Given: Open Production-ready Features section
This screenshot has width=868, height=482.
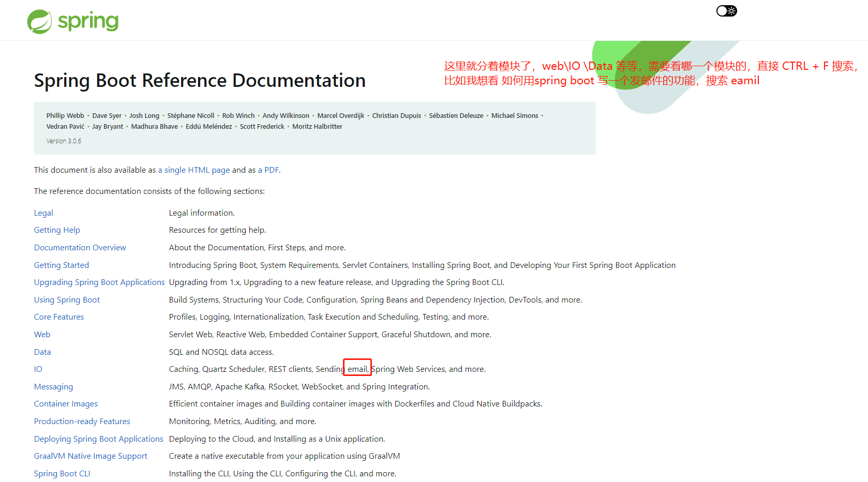Looking at the screenshot, I should tap(82, 421).
